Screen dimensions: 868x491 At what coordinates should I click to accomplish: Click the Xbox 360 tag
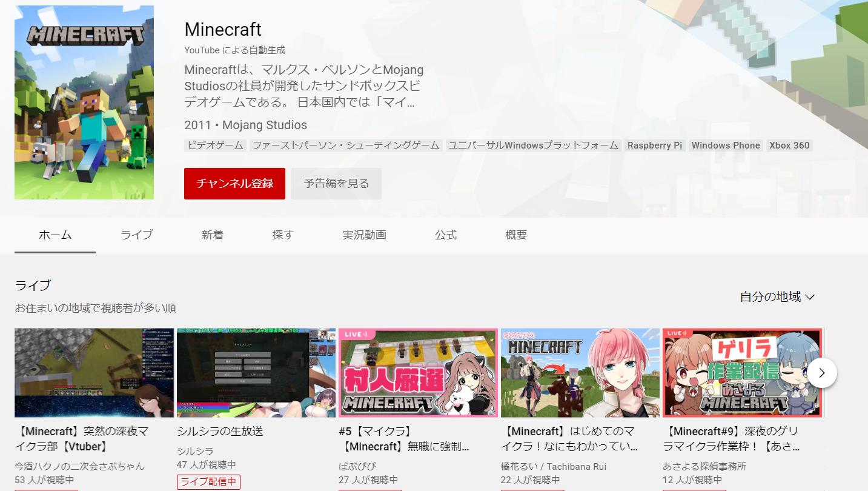coord(789,145)
